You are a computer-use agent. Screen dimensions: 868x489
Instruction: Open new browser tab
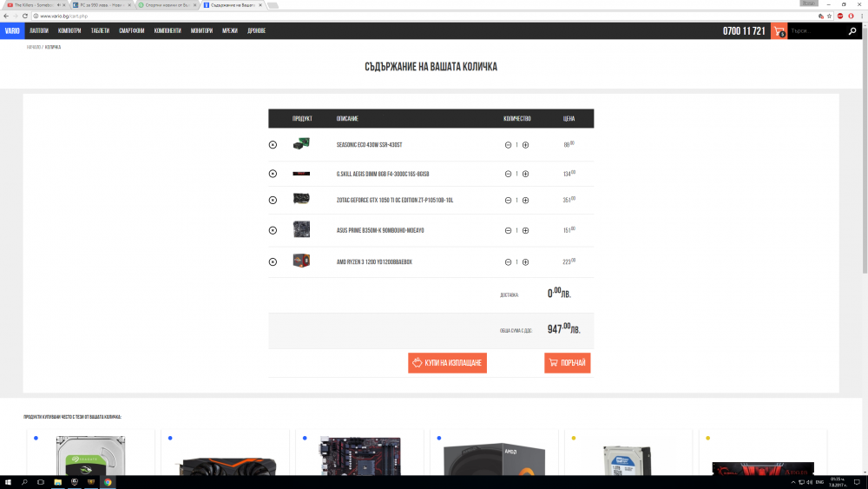(273, 5)
